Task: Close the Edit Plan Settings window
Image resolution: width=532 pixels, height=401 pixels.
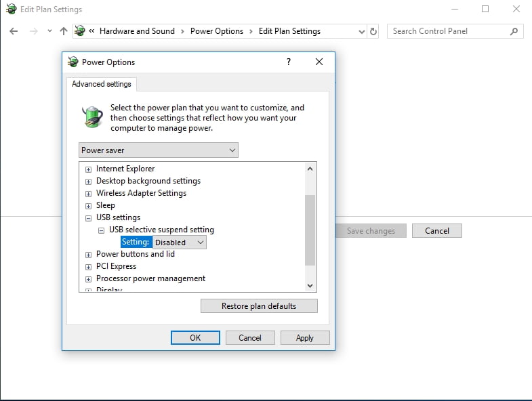Action: (x=516, y=9)
